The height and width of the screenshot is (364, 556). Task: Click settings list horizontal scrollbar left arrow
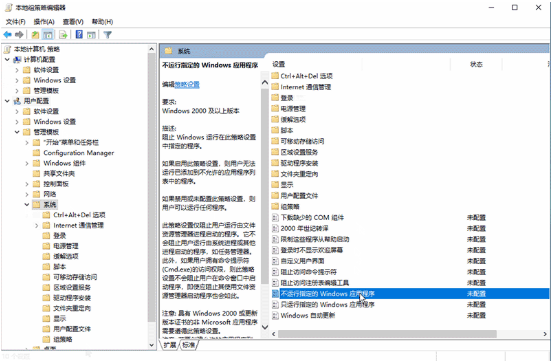[274, 334]
